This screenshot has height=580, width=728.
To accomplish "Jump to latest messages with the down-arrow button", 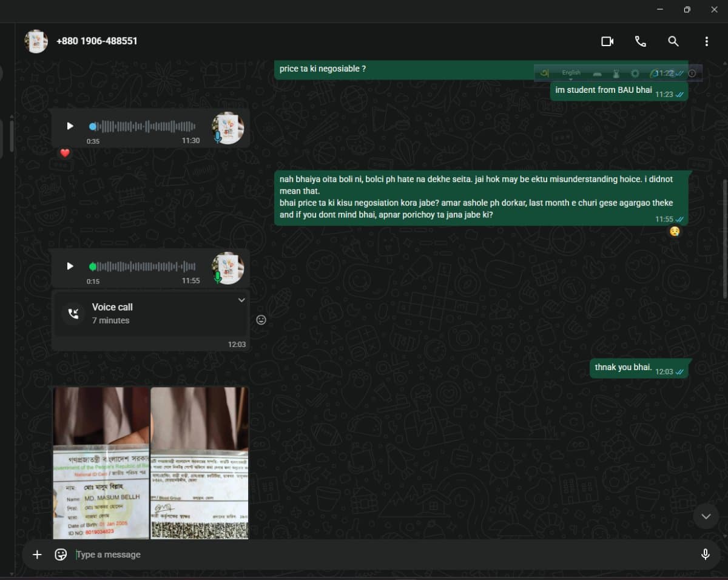I will 706,516.
